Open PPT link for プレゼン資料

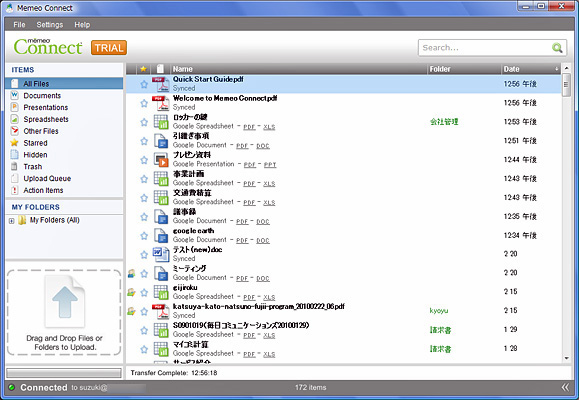click(x=270, y=165)
